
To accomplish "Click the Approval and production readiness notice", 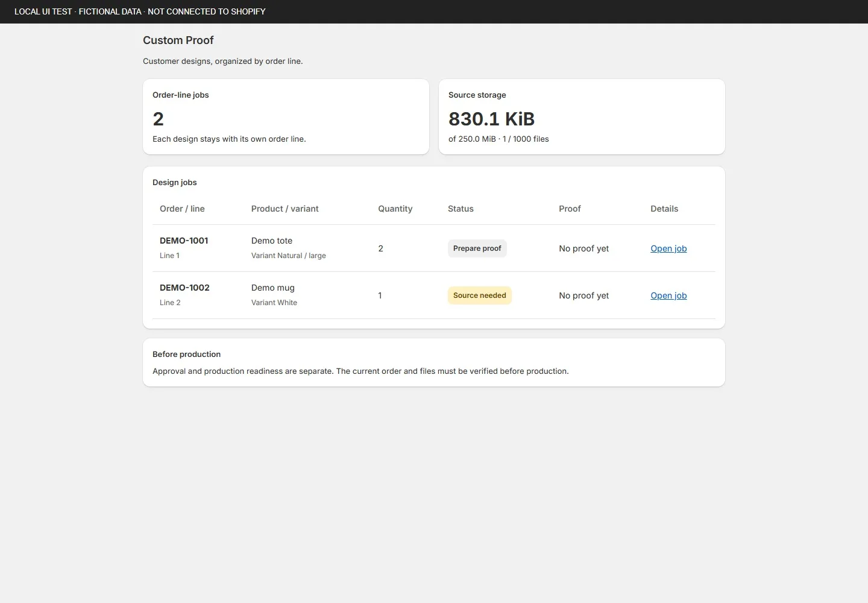I will coord(360,371).
